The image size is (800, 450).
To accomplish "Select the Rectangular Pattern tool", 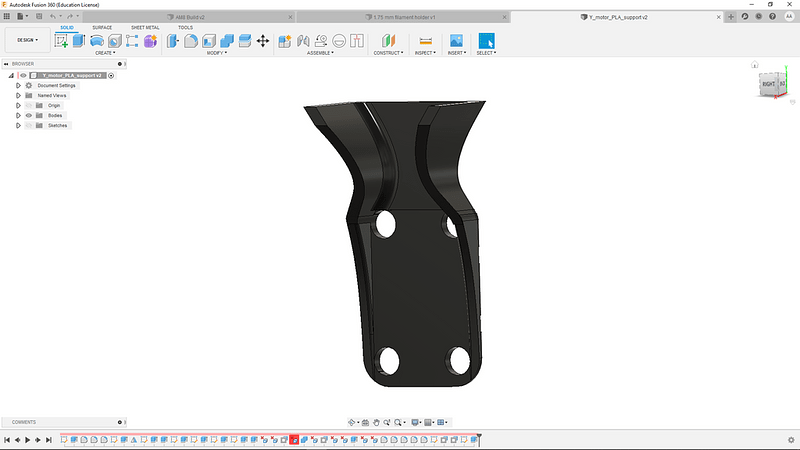I will pos(132,41).
